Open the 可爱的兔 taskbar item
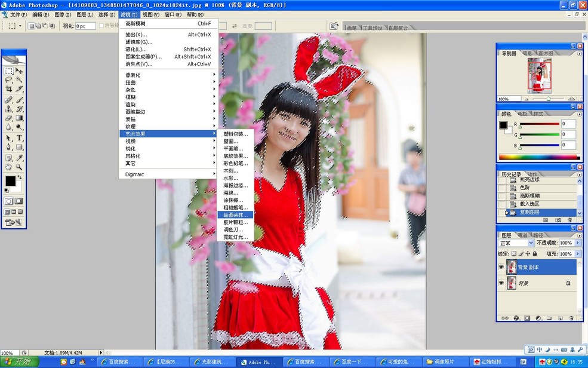This screenshot has width=588, height=368. pyautogui.click(x=397, y=361)
